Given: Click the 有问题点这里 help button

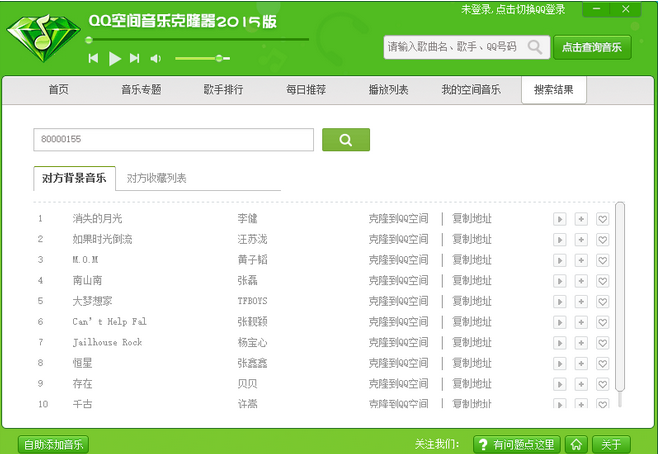Looking at the screenshot, I should pyautogui.click(x=517, y=444).
